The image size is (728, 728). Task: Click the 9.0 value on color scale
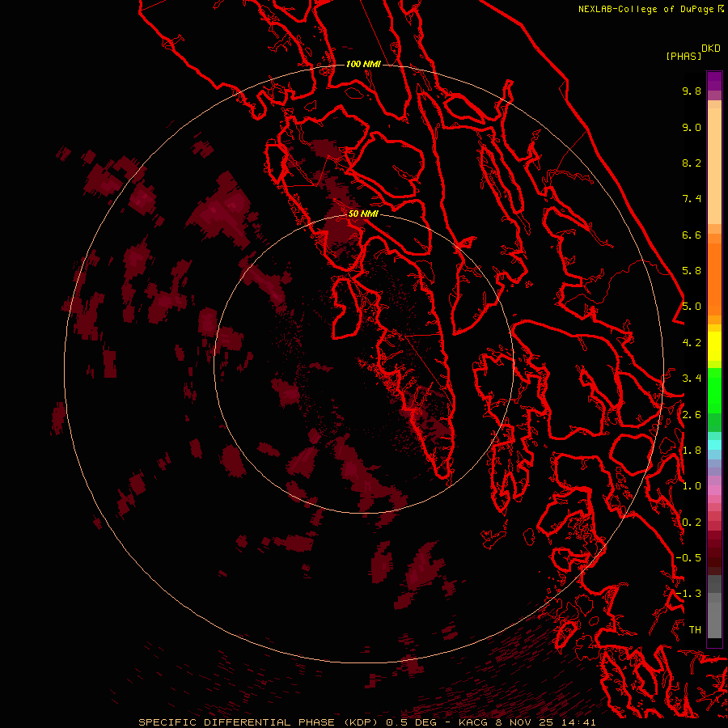point(692,127)
